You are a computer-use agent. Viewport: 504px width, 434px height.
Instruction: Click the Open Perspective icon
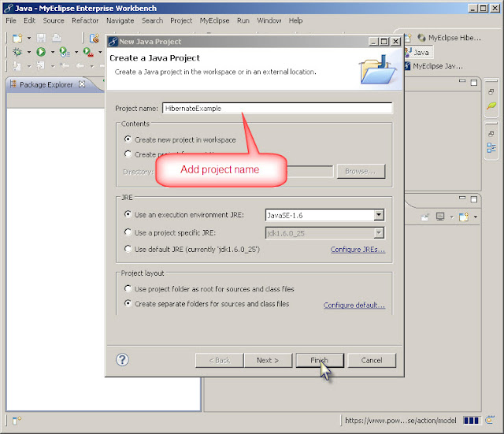(408, 38)
